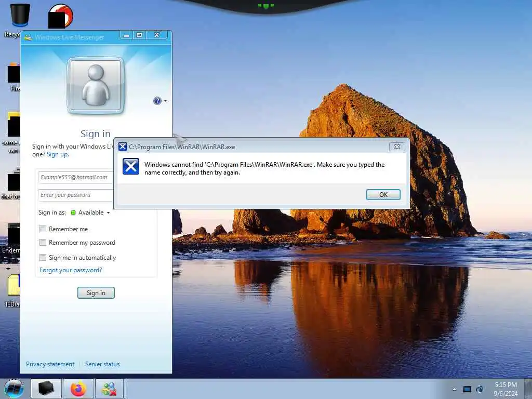Image resolution: width=532 pixels, height=399 pixels.
Task: Open the black box taskbar icon
Action: (x=46, y=389)
